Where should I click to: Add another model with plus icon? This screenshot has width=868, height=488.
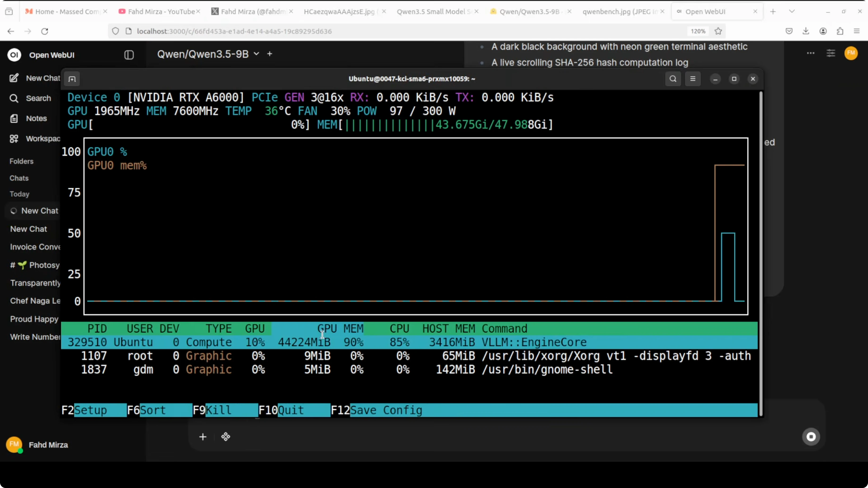click(270, 54)
